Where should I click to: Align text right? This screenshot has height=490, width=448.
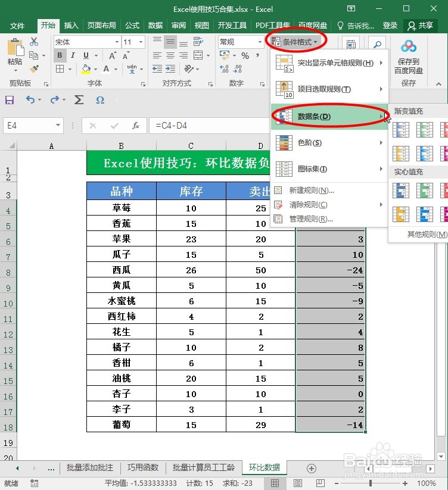[x=183, y=55]
